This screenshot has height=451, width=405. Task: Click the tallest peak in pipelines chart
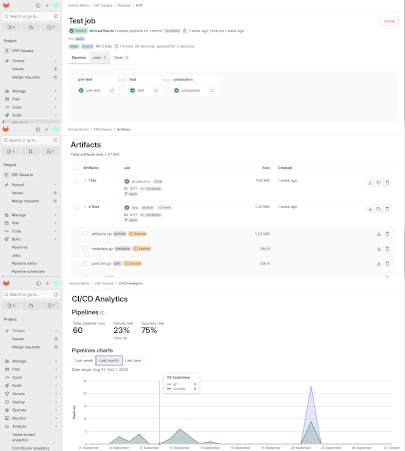[x=311, y=387]
